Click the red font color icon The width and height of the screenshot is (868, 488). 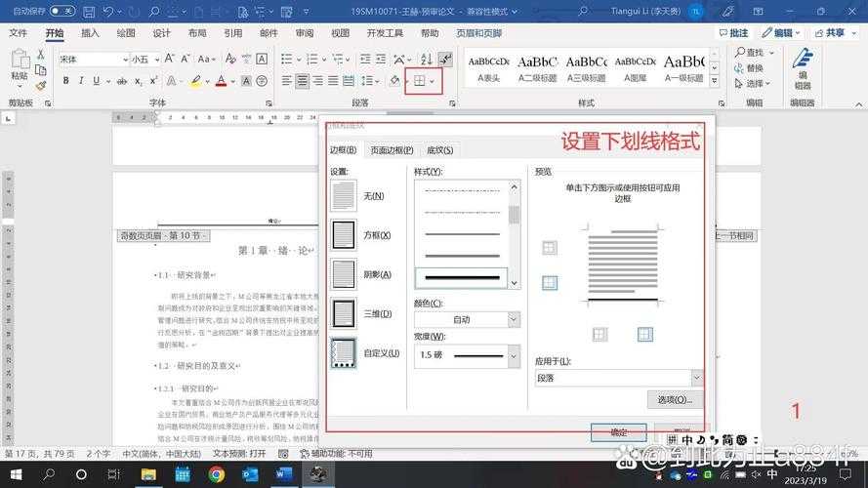tap(221, 81)
